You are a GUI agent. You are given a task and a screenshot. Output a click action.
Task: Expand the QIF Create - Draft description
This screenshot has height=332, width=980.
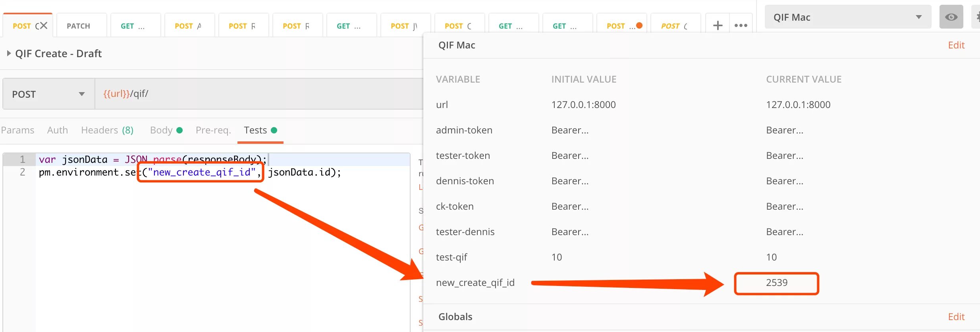(x=9, y=53)
